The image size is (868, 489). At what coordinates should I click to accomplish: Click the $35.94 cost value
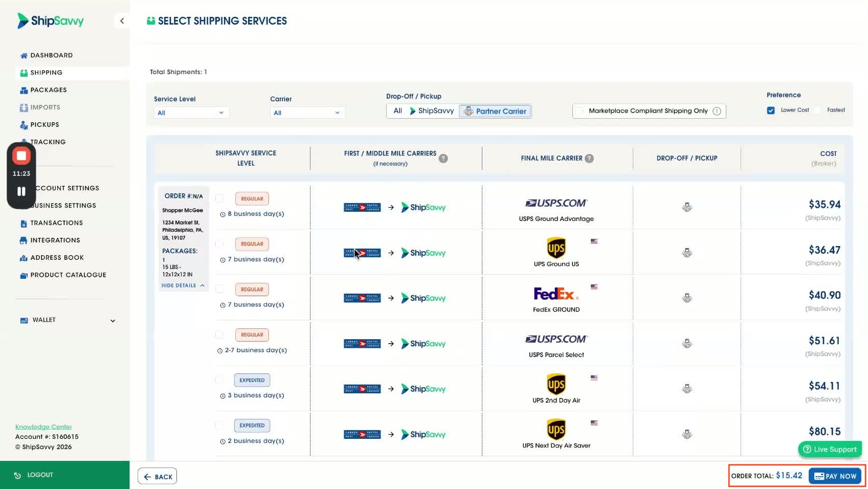pyautogui.click(x=825, y=205)
